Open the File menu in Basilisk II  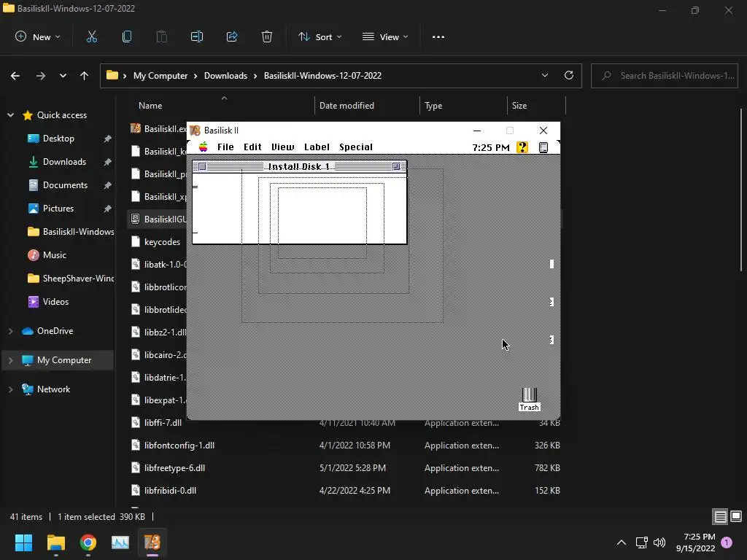pos(225,147)
